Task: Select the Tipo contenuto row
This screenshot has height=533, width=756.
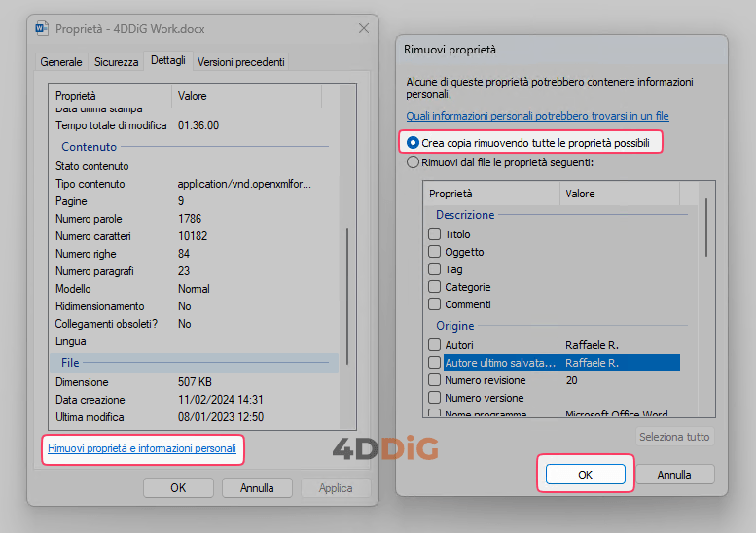Action: click(x=195, y=184)
